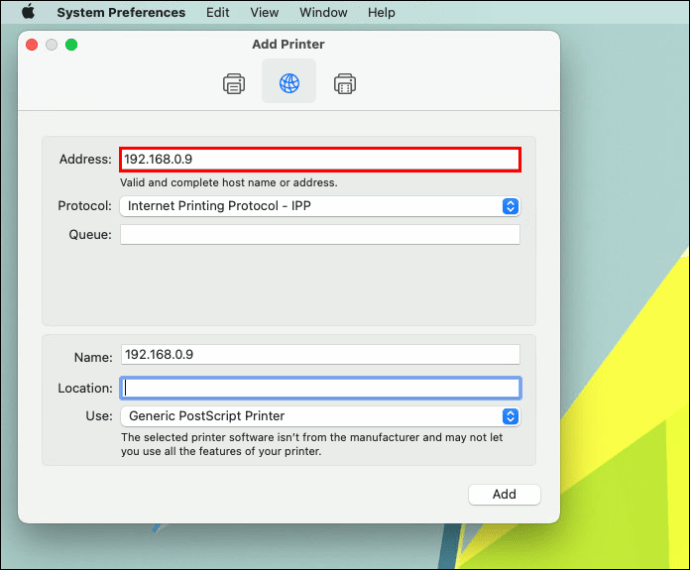
Task: Focus the Location text field
Action: [x=319, y=388]
